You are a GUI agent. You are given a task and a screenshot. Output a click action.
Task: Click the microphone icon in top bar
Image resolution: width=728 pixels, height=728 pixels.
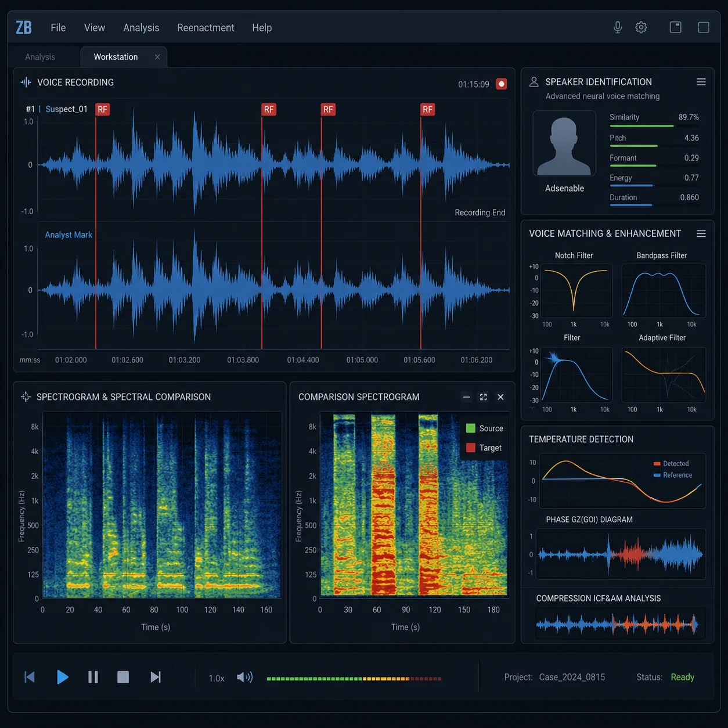pyautogui.click(x=618, y=27)
